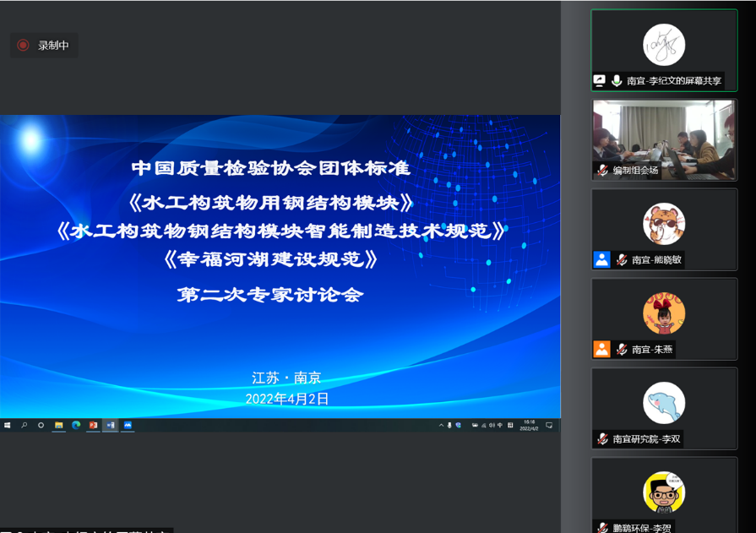Select the dolphin avatar of 南宜研究院-李双

(x=664, y=403)
